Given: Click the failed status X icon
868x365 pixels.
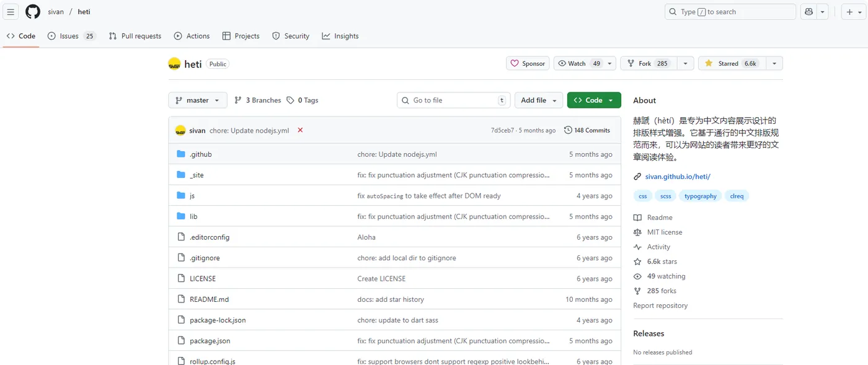Looking at the screenshot, I should click(300, 130).
